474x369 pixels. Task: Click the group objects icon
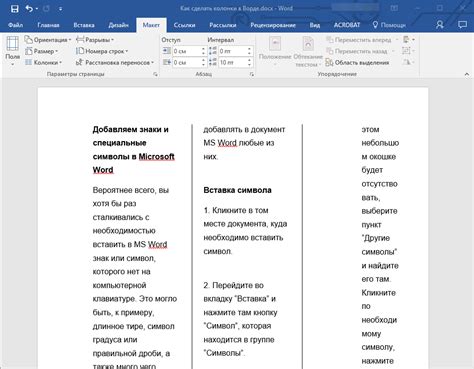pyautogui.click(x=407, y=51)
